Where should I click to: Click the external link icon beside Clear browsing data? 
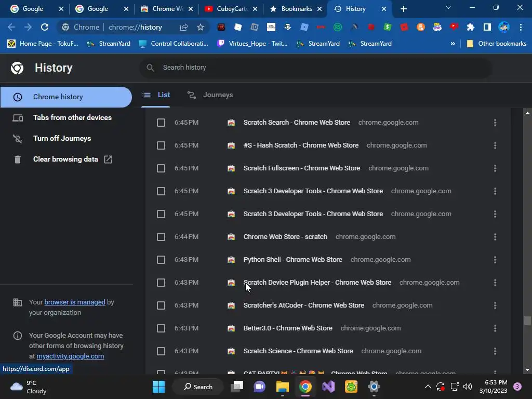coord(108,159)
